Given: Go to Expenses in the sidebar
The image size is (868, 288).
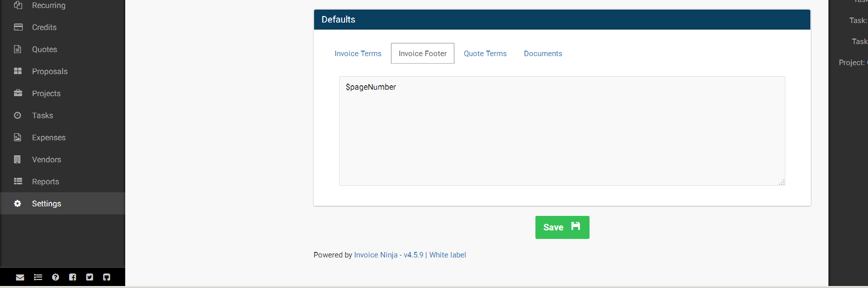Looking at the screenshot, I should pos(49,137).
